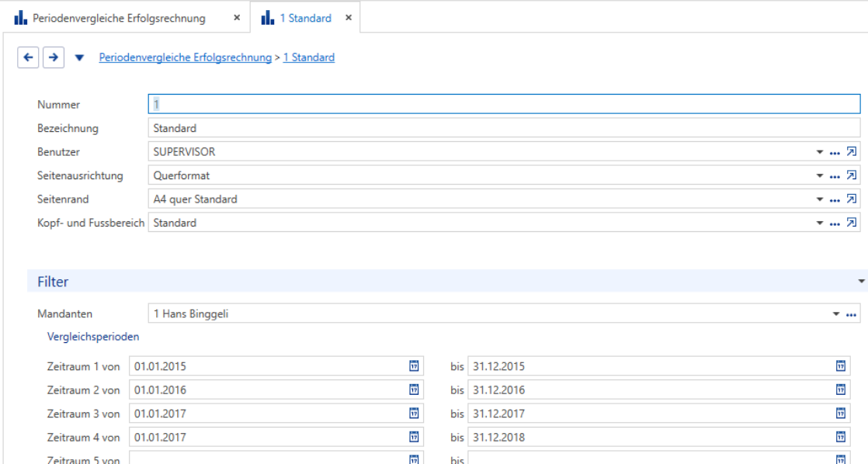This screenshot has width=868, height=464.
Task: Click the ellipsis lookup for Benutzer
Action: pos(835,153)
